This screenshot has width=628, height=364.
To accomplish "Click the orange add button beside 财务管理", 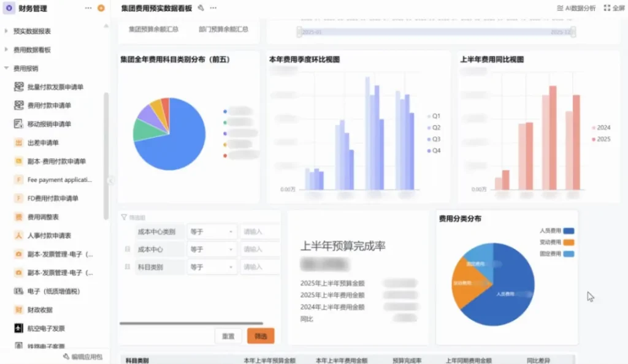I will pos(101,9).
